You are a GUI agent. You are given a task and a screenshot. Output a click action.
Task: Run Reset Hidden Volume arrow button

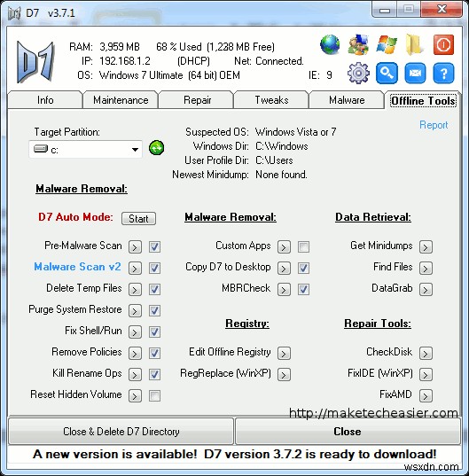(135, 395)
